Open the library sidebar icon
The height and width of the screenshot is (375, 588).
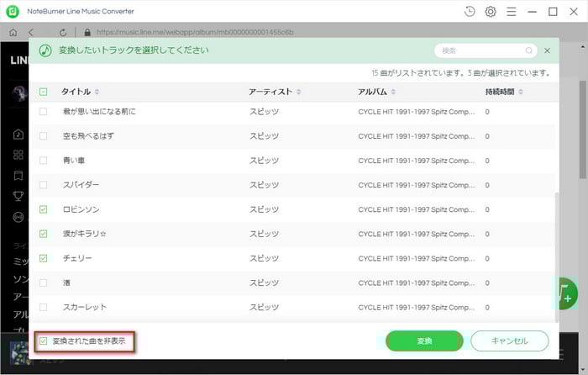coord(18,175)
